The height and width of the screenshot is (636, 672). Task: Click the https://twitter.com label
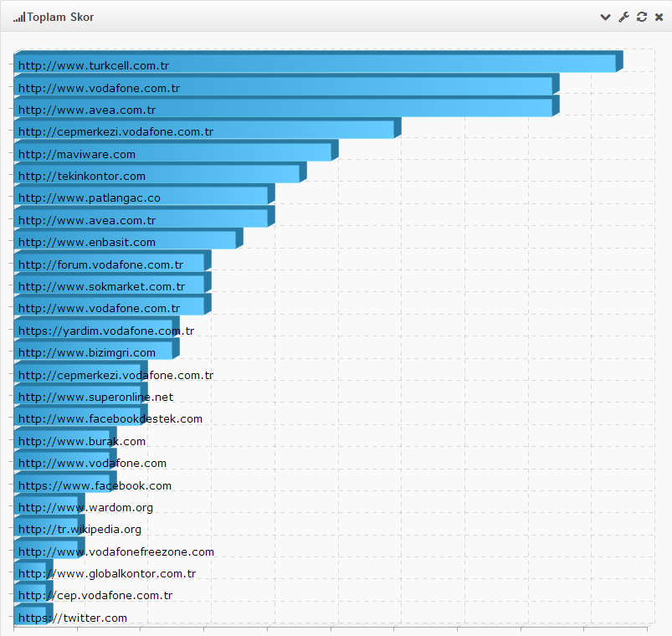point(73,618)
